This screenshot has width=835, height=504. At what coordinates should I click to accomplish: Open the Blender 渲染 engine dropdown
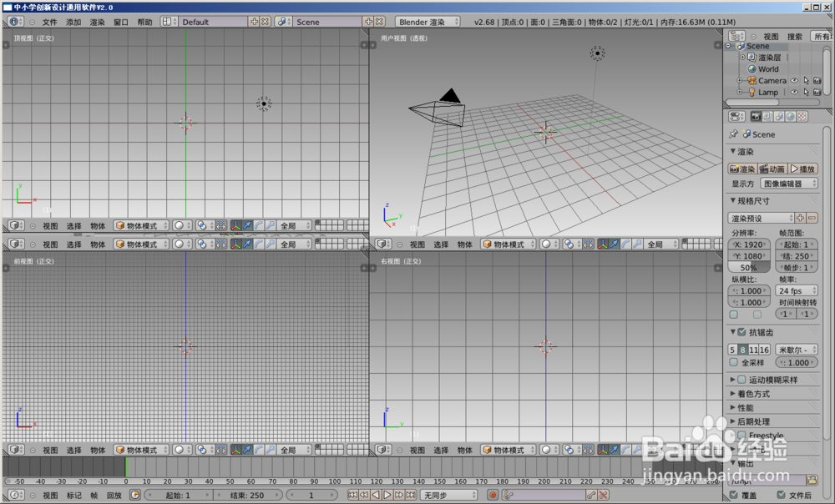pyautogui.click(x=428, y=22)
